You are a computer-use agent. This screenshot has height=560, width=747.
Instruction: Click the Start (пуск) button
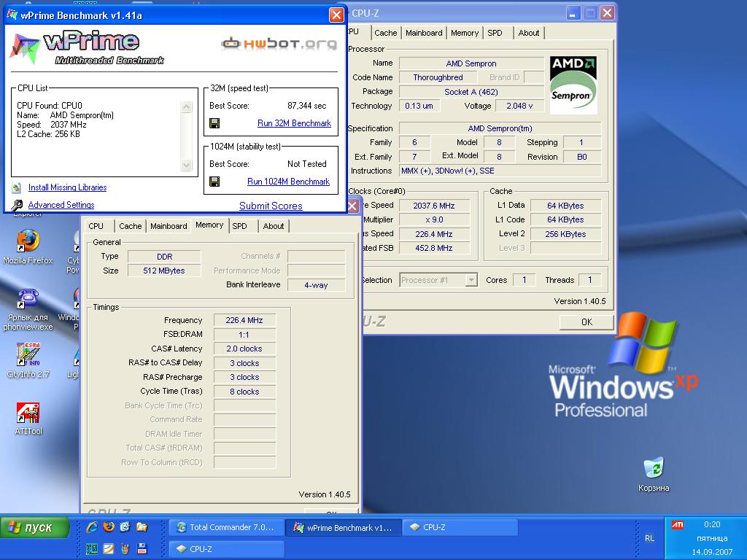pos(36,528)
